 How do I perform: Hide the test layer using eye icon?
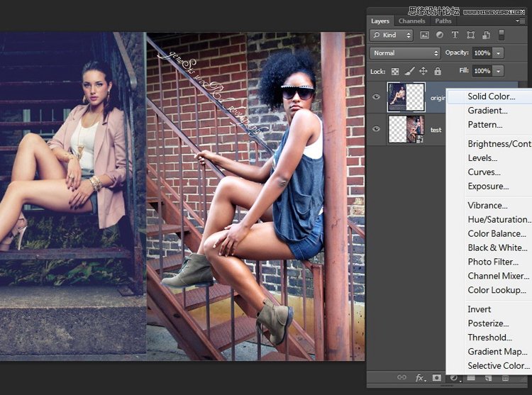[377, 130]
